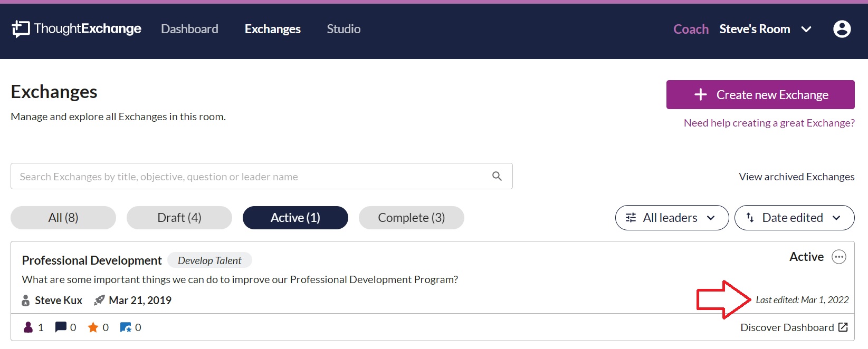Navigate to Studio
868x349 pixels.
pos(344,29)
